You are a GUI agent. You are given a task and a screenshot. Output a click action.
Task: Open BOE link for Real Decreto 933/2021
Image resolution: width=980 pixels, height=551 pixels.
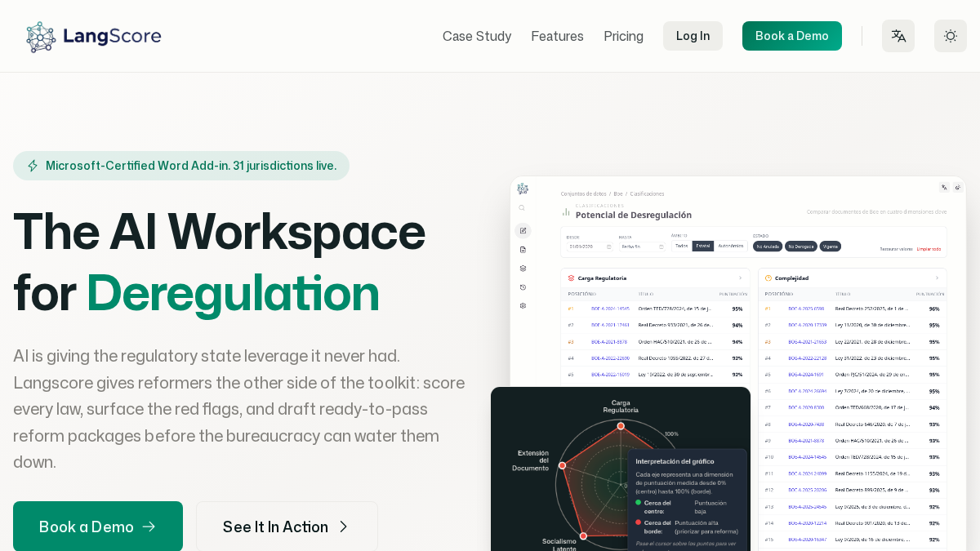(x=610, y=325)
